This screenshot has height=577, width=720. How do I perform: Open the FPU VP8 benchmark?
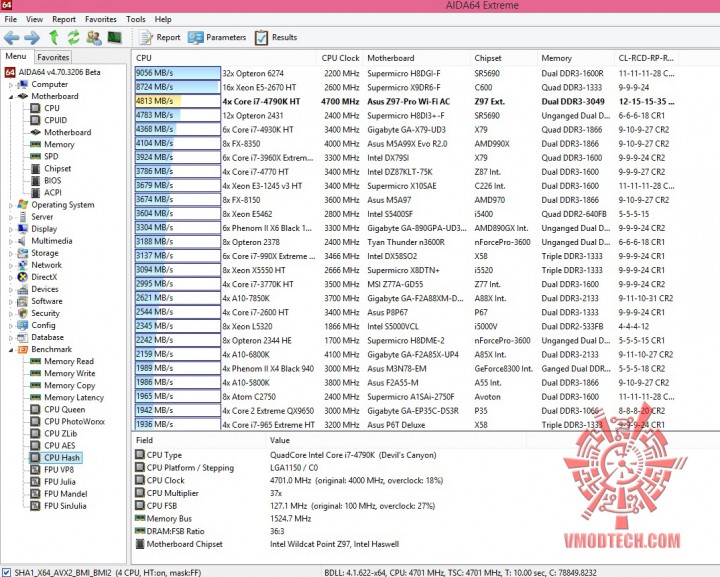52,470
